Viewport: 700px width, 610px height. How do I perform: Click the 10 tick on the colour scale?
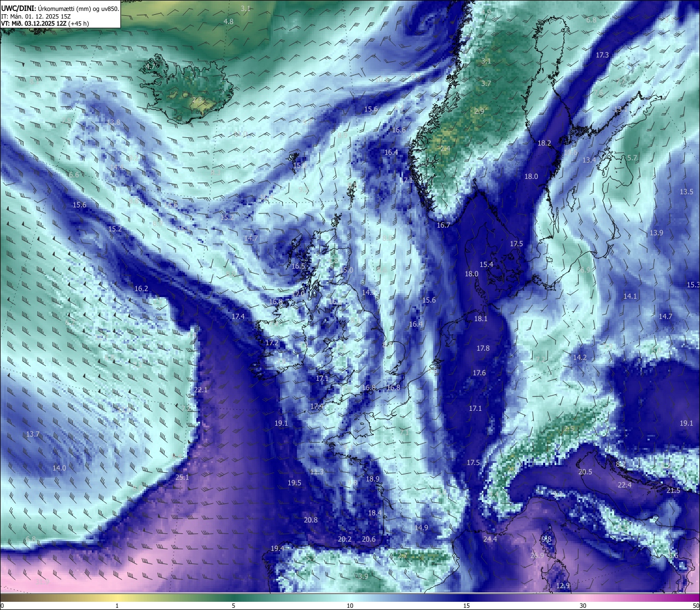coord(350,606)
